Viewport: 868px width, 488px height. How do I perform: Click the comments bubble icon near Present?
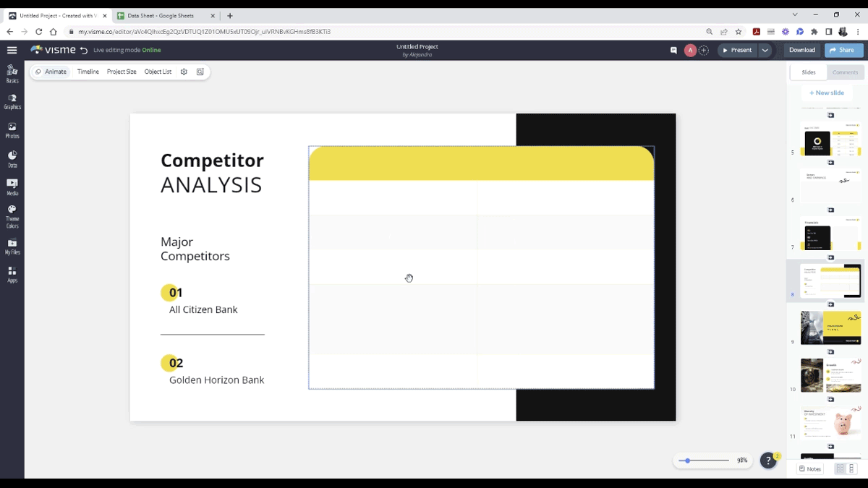(x=674, y=51)
